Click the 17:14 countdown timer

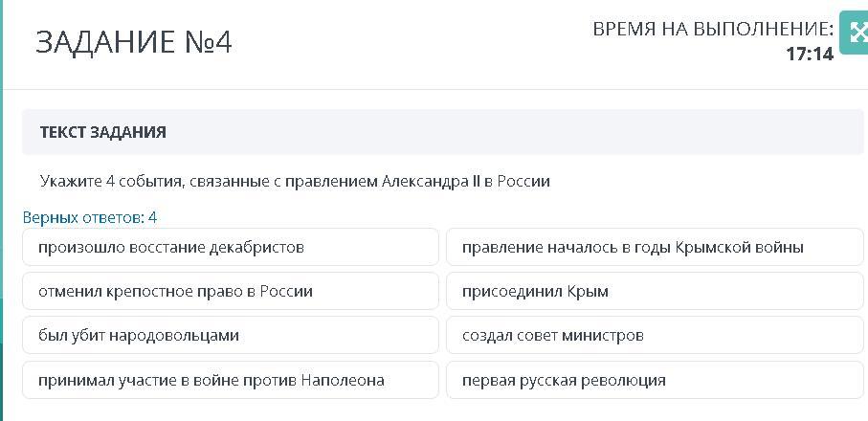point(810,55)
